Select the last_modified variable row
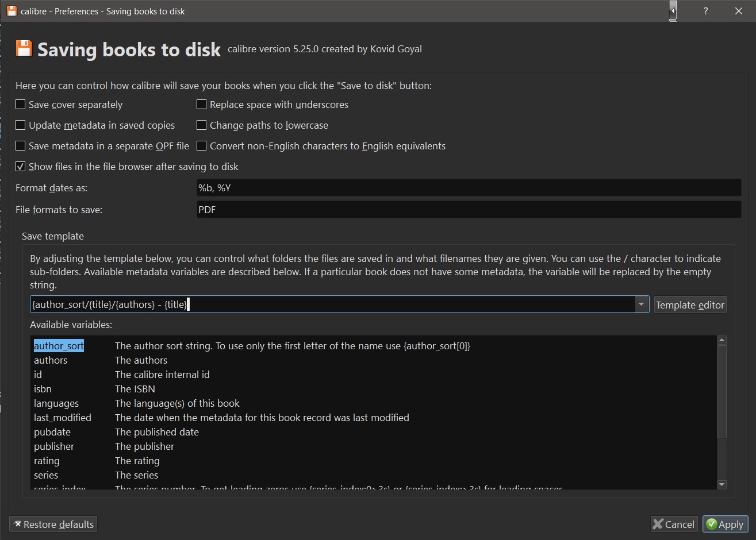The image size is (756, 540). point(63,418)
